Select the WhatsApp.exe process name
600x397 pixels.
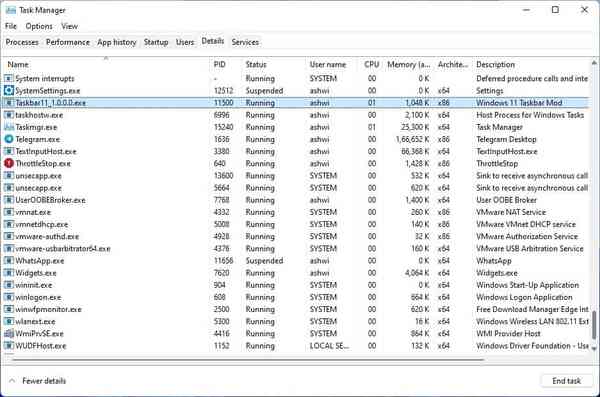coord(40,261)
